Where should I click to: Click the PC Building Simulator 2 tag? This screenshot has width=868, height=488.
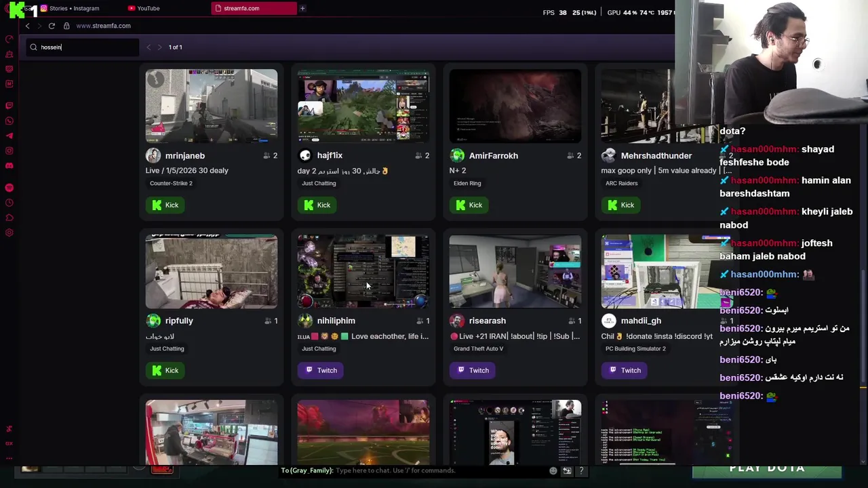tap(635, 348)
